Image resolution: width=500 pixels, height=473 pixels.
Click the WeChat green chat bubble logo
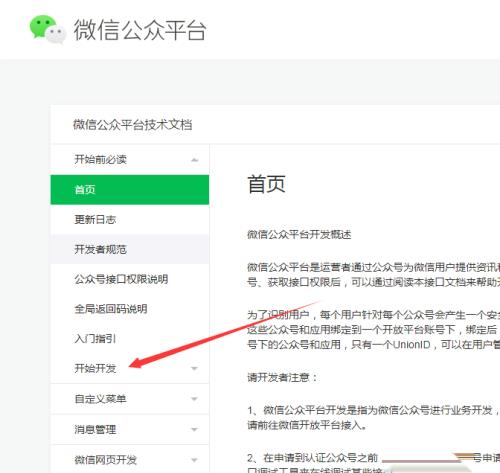click(x=48, y=29)
